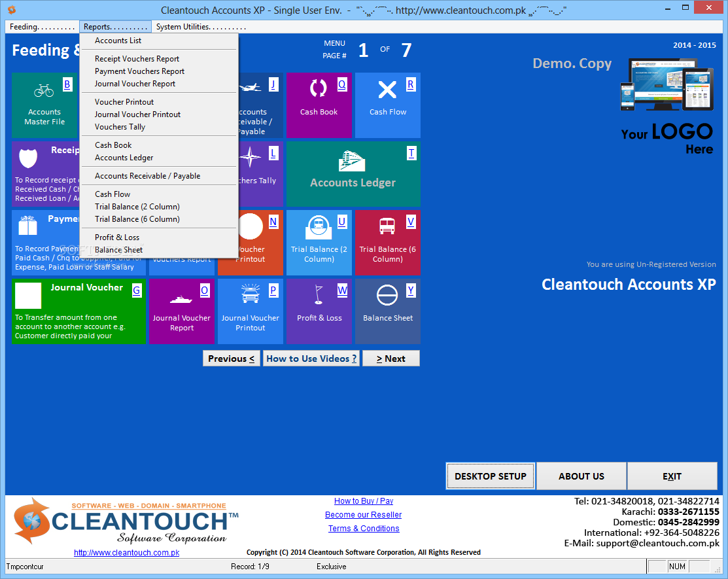Choose Balance Sheet menu entry
The width and height of the screenshot is (728, 579).
[x=159, y=251]
